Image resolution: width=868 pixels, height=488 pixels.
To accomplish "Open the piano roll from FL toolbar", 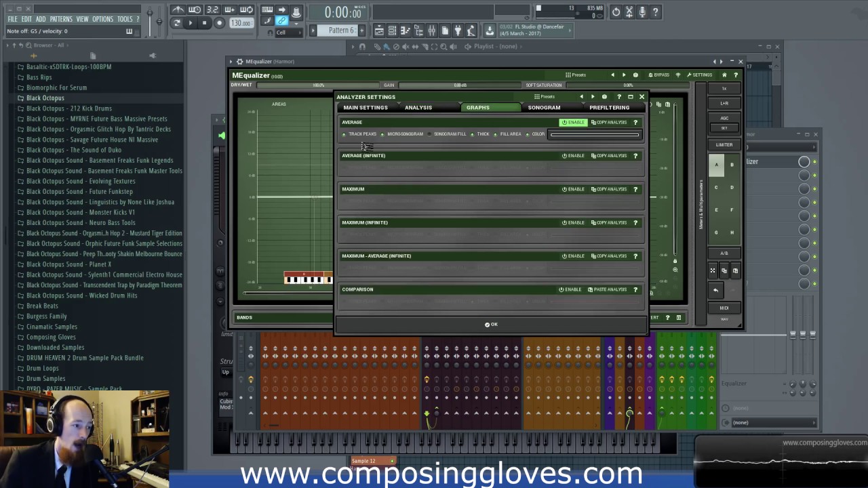I will tap(406, 30).
